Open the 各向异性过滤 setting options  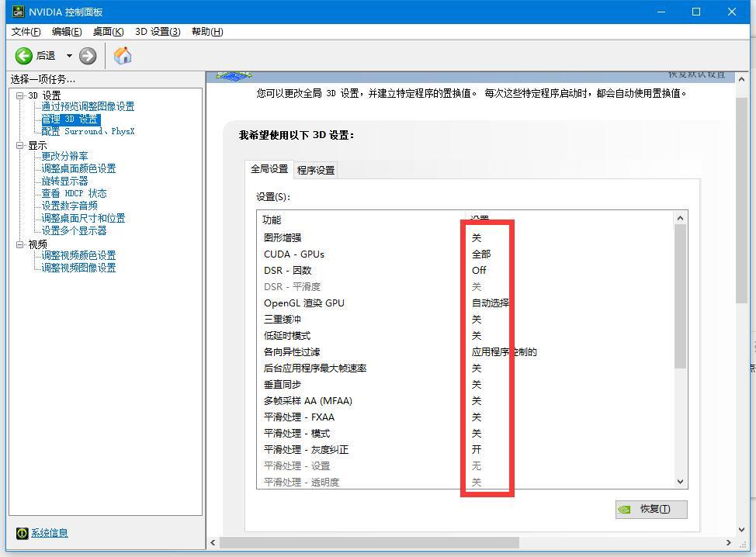pyautogui.click(x=503, y=351)
